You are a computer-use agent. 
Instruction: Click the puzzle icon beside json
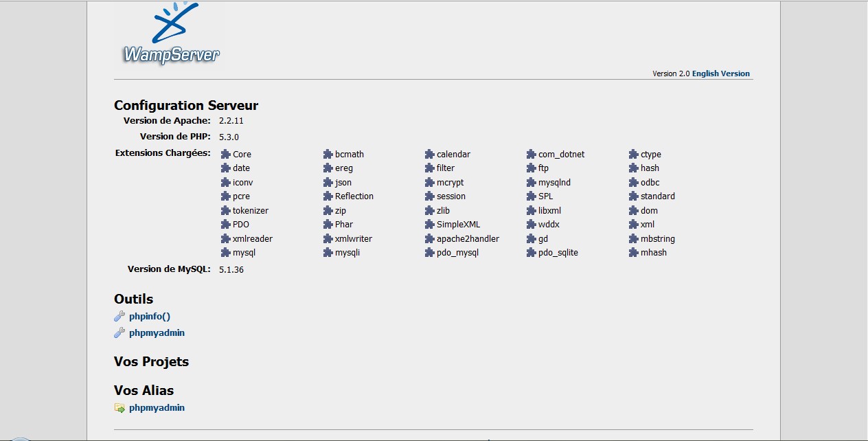[x=328, y=183]
